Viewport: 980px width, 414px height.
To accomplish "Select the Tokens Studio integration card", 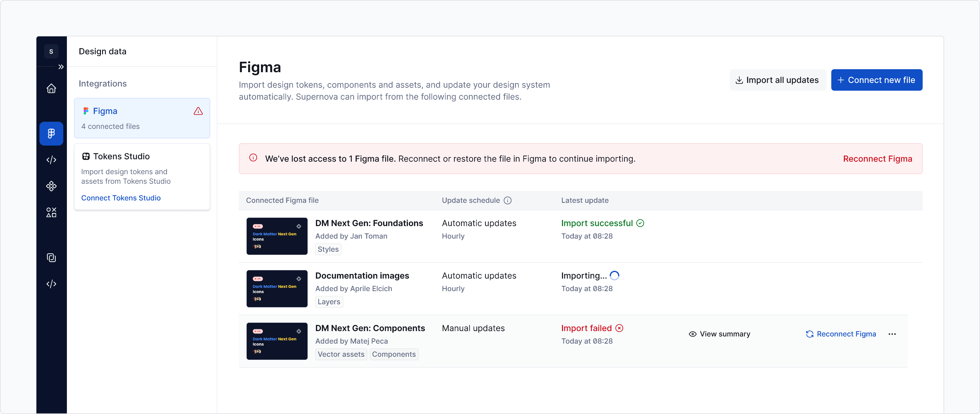I will [x=142, y=176].
